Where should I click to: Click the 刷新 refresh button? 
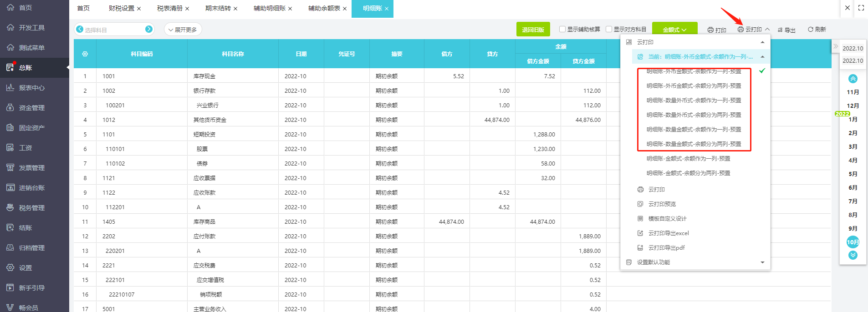[x=817, y=30]
